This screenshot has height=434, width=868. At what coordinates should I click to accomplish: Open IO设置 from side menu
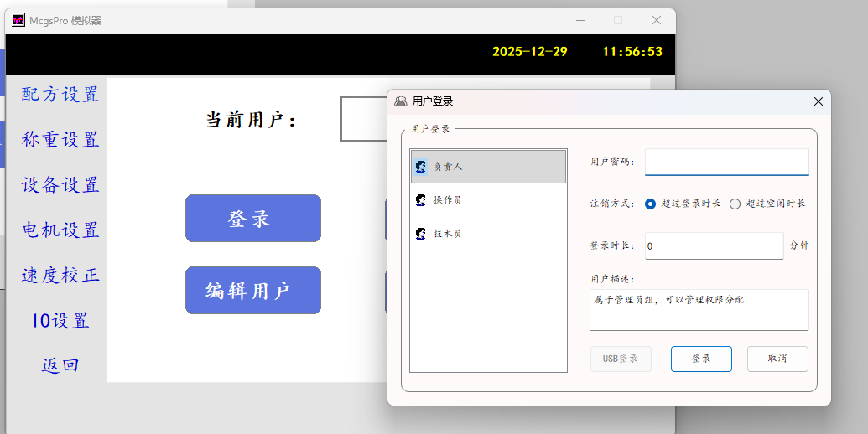tap(60, 321)
